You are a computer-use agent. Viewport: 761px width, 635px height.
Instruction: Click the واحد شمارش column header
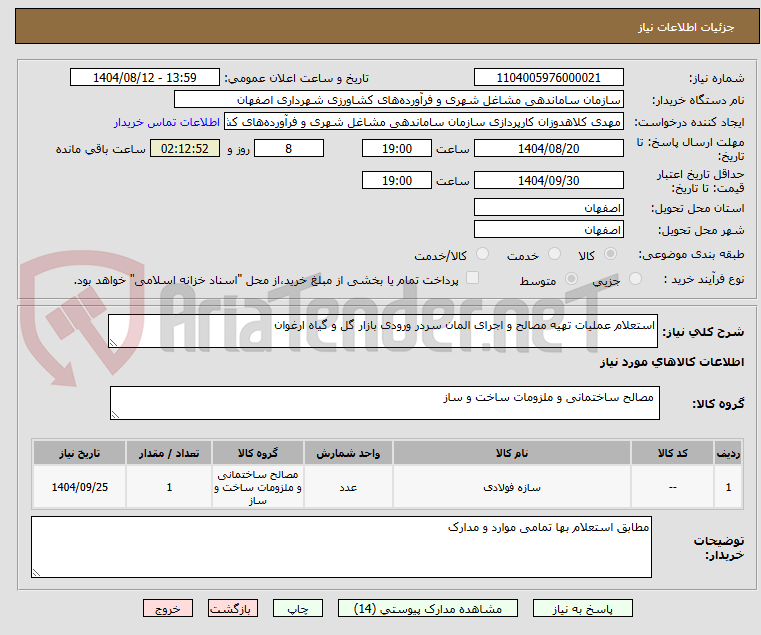point(348,453)
